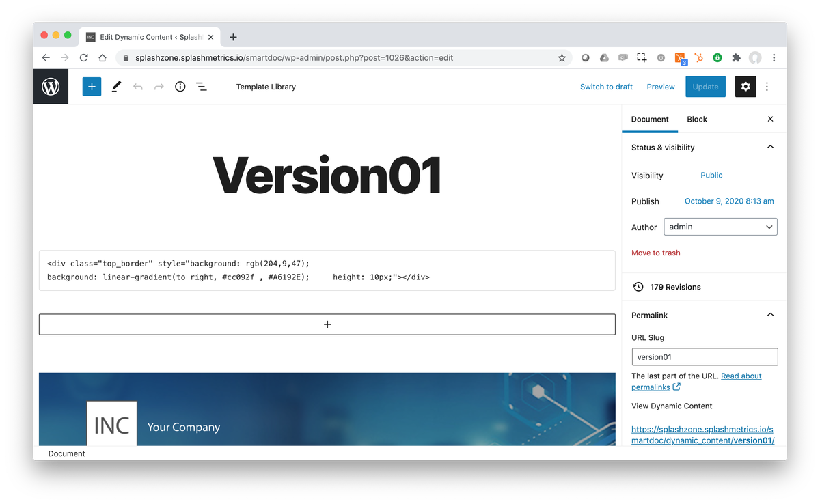Click the Your Company banner text
This screenshot has width=820, height=504.
point(184,427)
